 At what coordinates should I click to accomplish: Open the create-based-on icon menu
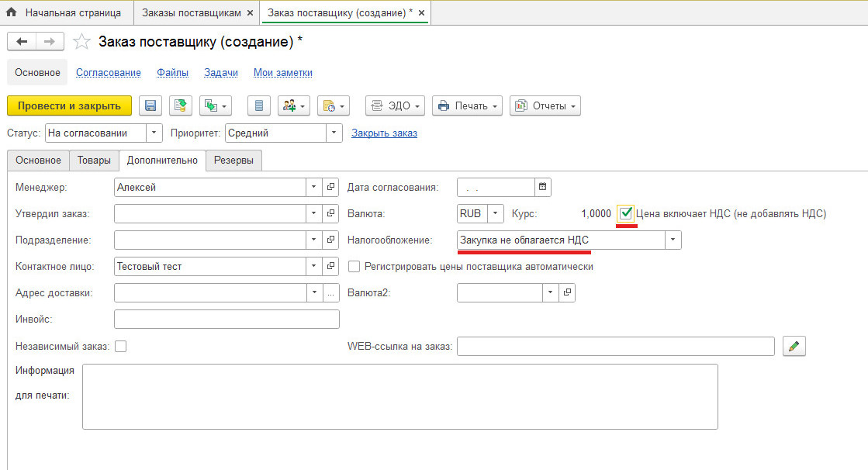coord(216,105)
